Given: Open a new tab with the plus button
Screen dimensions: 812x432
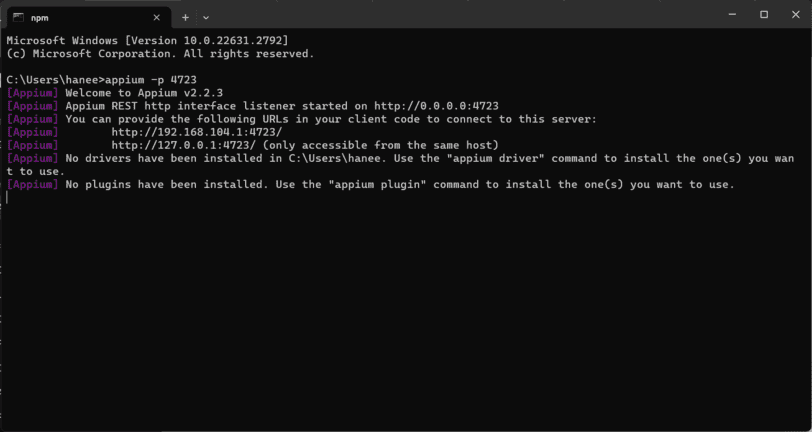Looking at the screenshot, I should pyautogui.click(x=185, y=18).
